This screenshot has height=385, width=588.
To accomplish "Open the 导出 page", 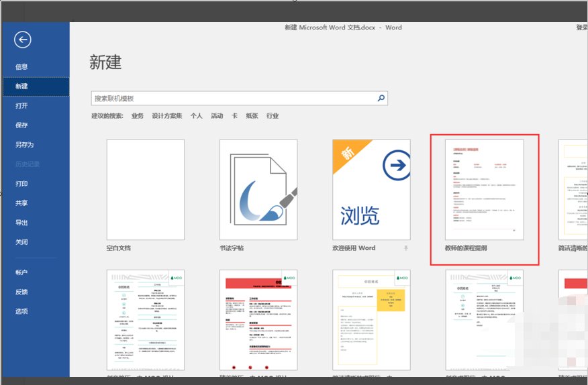I will (21, 223).
